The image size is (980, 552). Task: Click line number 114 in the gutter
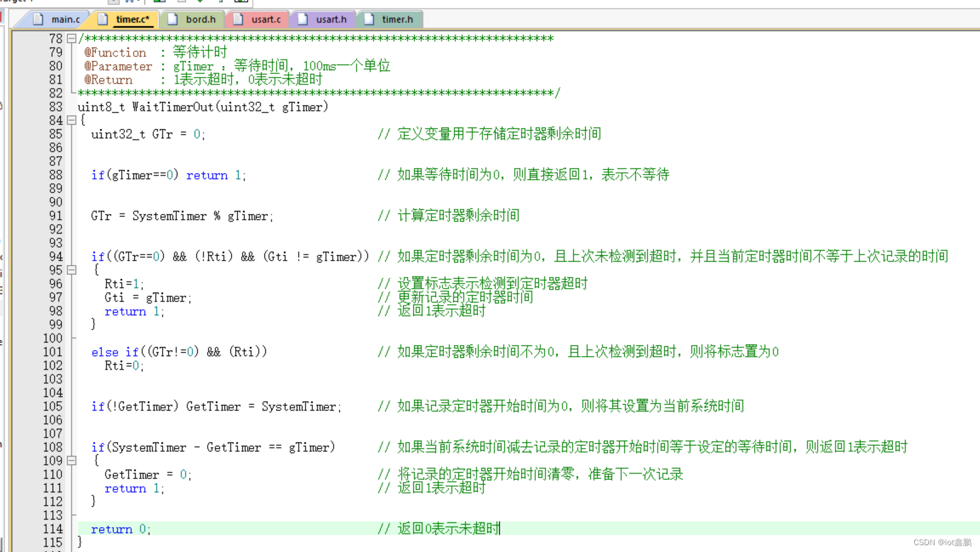(x=53, y=529)
